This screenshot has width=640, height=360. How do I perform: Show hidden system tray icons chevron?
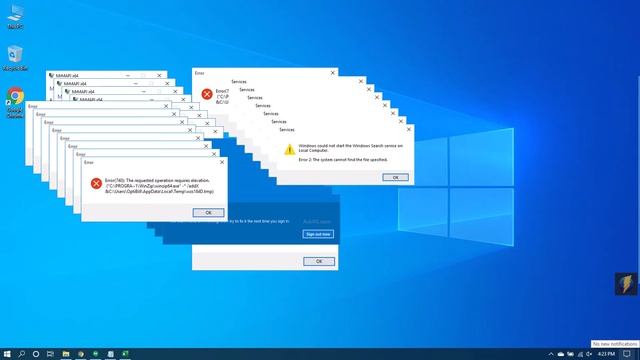551,354
